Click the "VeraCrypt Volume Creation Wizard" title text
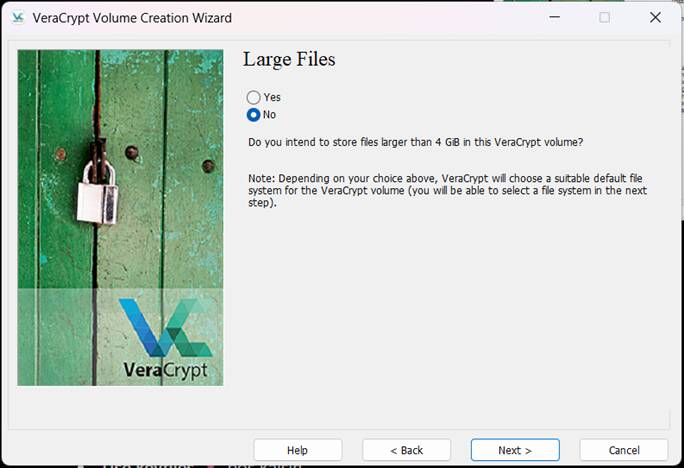Screen dimensions: 684x468 [132, 18]
